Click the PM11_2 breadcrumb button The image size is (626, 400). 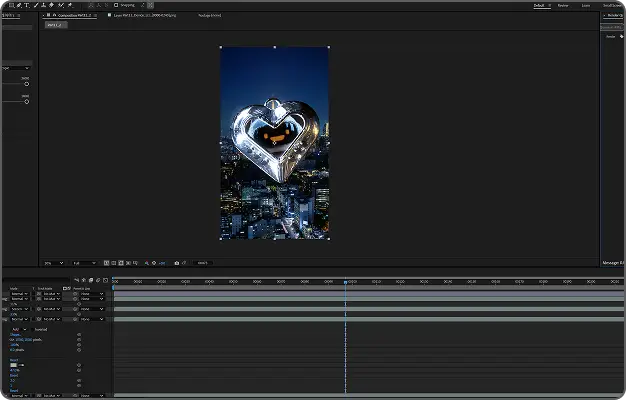point(55,25)
